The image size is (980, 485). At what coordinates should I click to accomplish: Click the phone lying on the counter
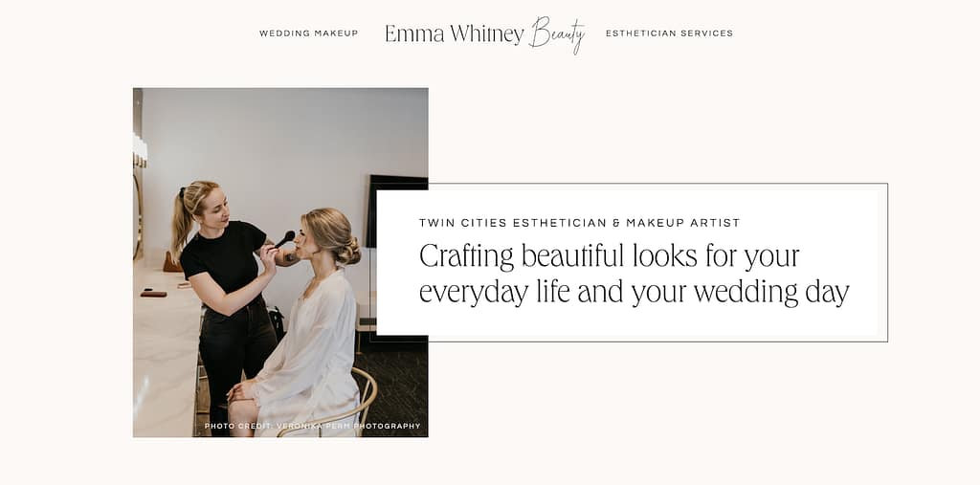[x=153, y=293]
